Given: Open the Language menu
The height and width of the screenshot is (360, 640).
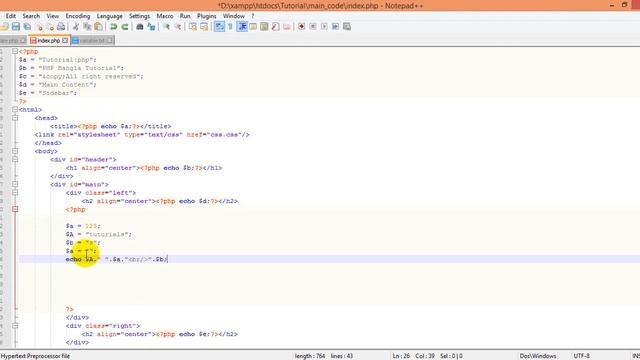Looking at the screenshot, I should [x=109, y=16].
